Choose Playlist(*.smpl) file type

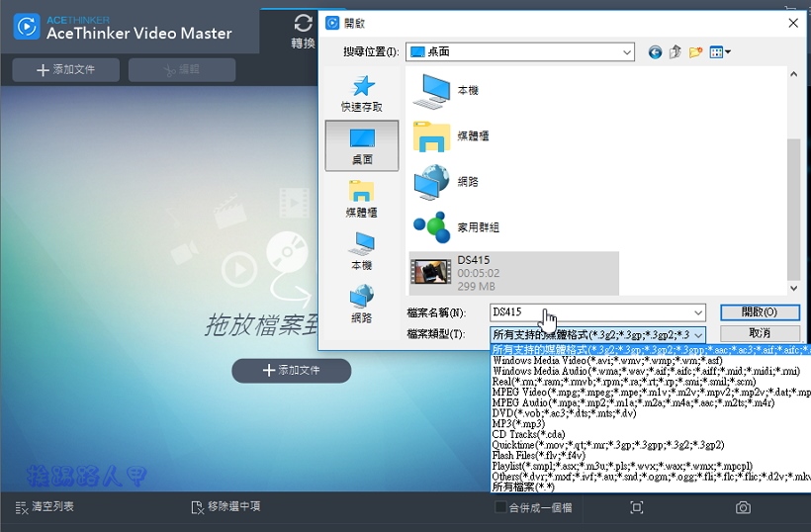tap(651, 466)
